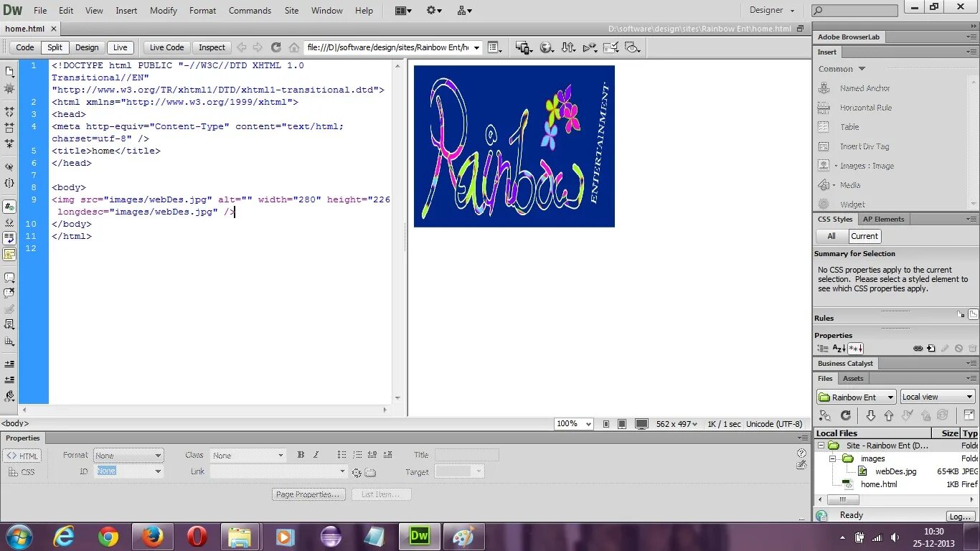Viewport: 980px width, 551px height.
Task: Click the Widget insert item
Action: tap(852, 204)
